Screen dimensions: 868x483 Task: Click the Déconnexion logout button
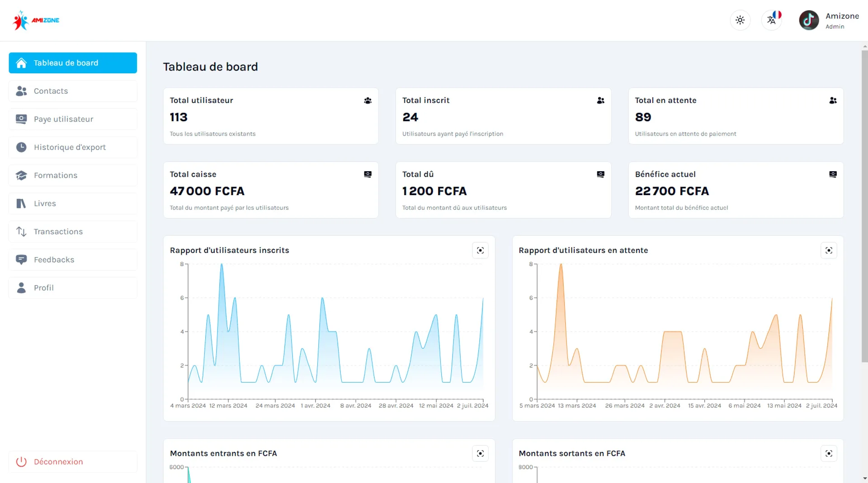click(73, 462)
